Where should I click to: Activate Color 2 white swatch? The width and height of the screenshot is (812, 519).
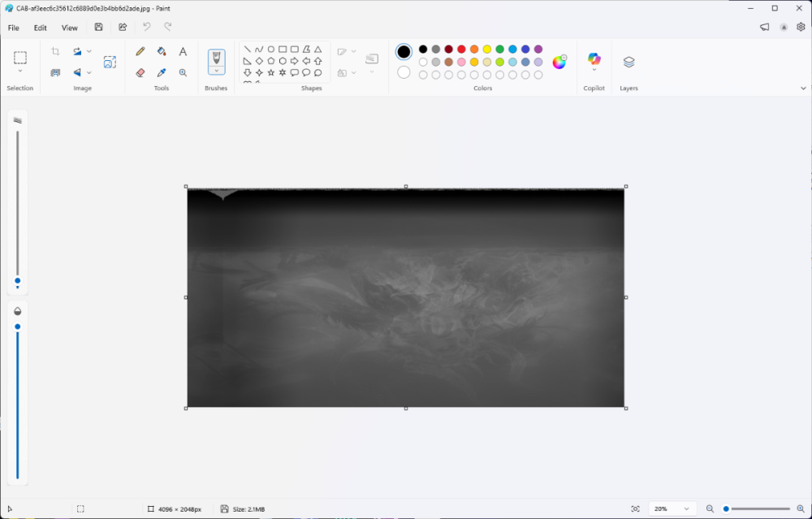404,72
